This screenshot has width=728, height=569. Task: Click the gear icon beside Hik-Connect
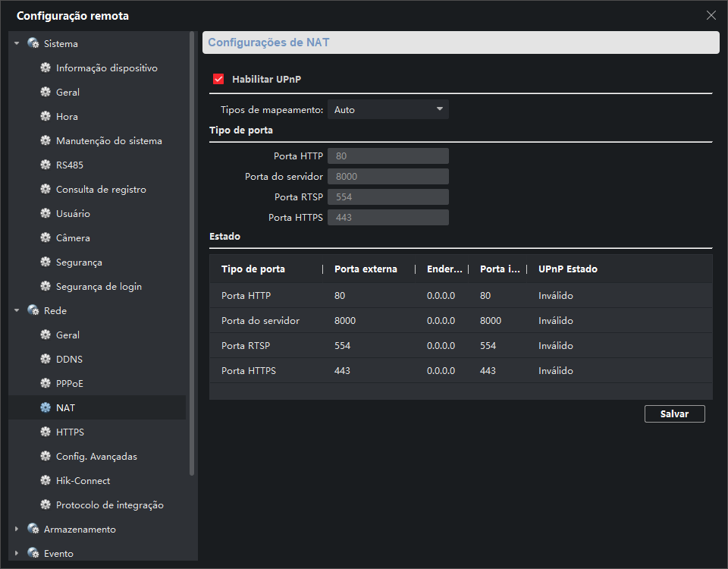45,481
